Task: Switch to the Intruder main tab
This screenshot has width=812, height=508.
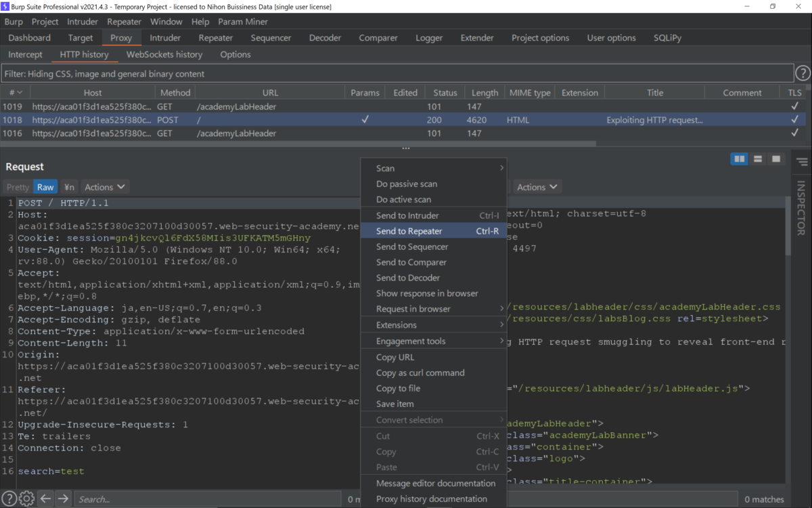Action: pos(165,38)
